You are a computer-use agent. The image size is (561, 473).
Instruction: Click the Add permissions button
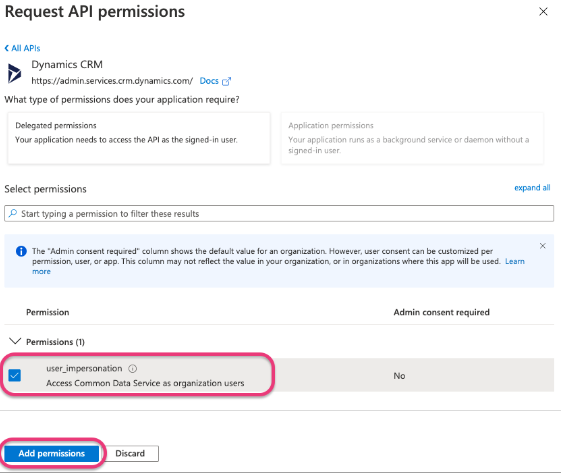52,453
